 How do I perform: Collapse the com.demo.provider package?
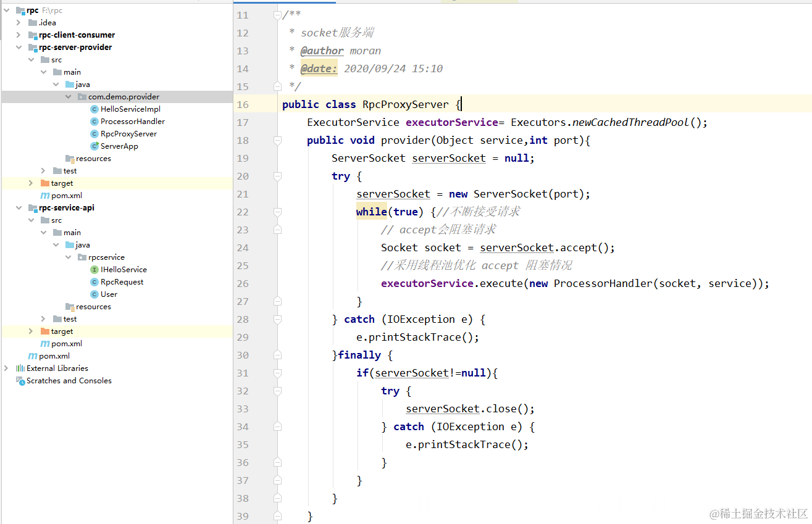tap(68, 97)
